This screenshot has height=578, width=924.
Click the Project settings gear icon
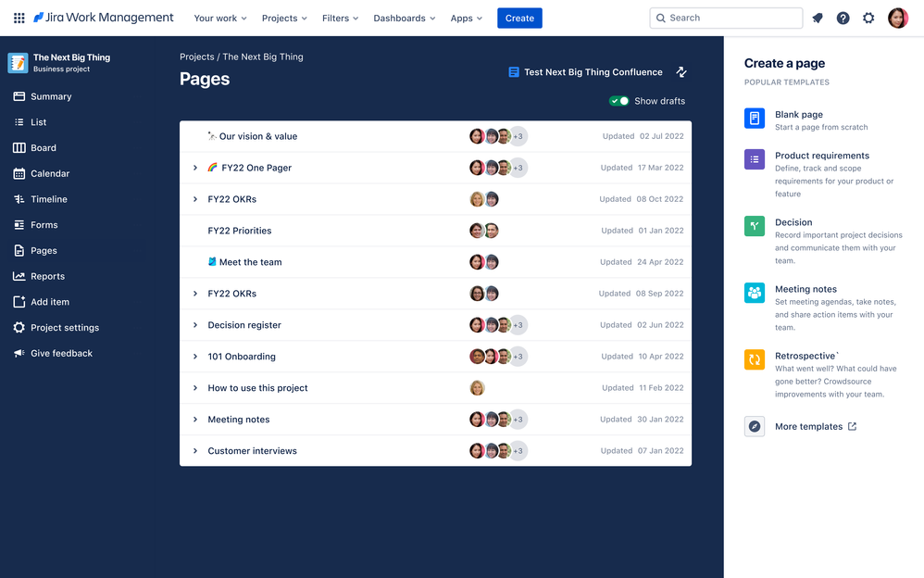click(x=19, y=327)
